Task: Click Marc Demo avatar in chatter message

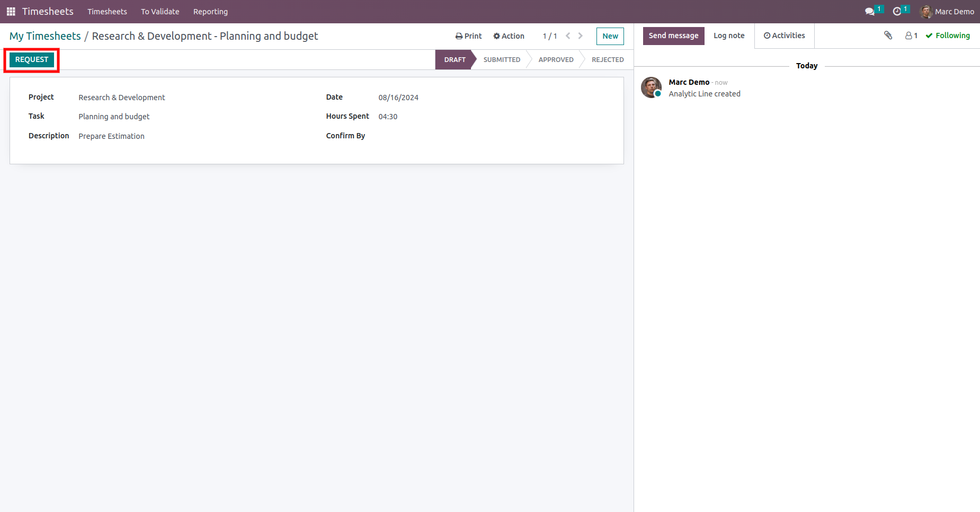Action: 651,87
